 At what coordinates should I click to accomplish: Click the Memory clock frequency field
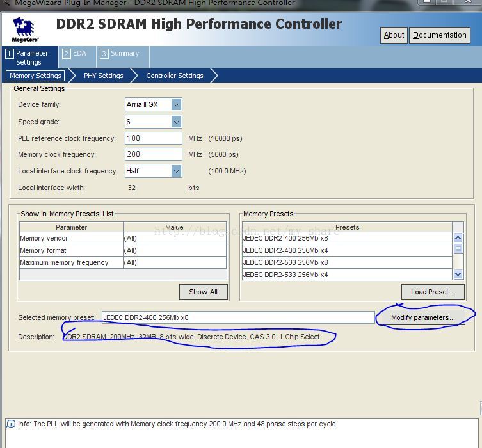click(x=154, y=154)
